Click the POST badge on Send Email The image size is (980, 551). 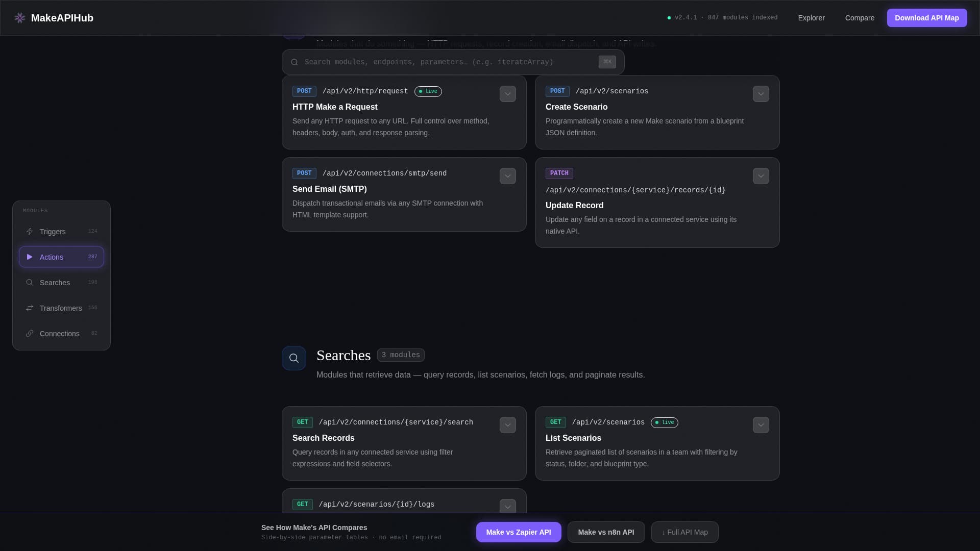pyautogui.click(x=304, y=173)
